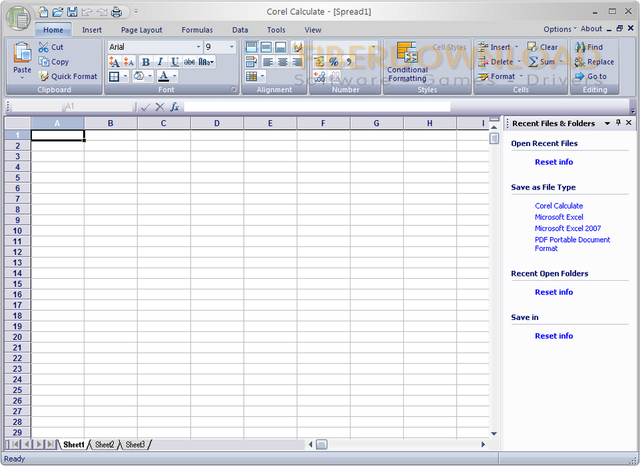Switch to the Page Layout tab
640x466 pixels.
coord(142,30)
